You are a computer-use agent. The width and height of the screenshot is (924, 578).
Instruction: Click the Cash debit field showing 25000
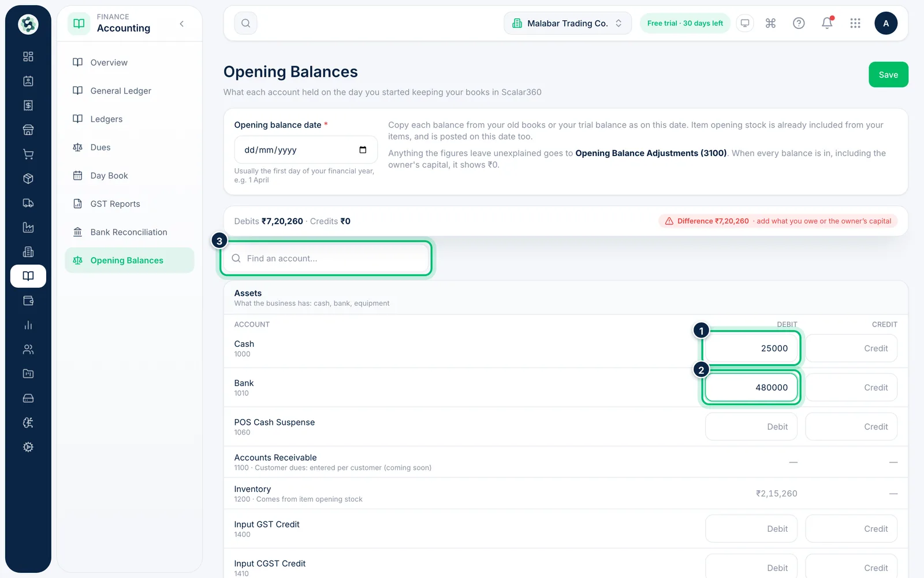(x=751, y=348)
